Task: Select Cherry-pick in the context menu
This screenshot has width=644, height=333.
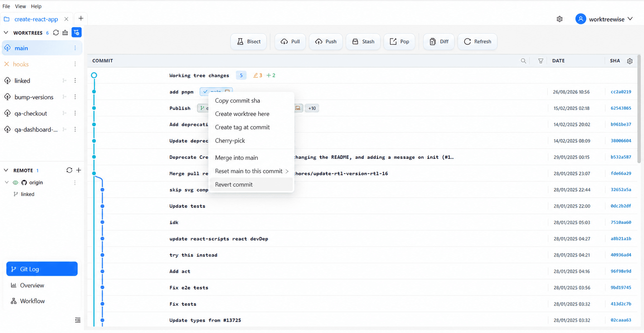Action: tap(251, 141)
